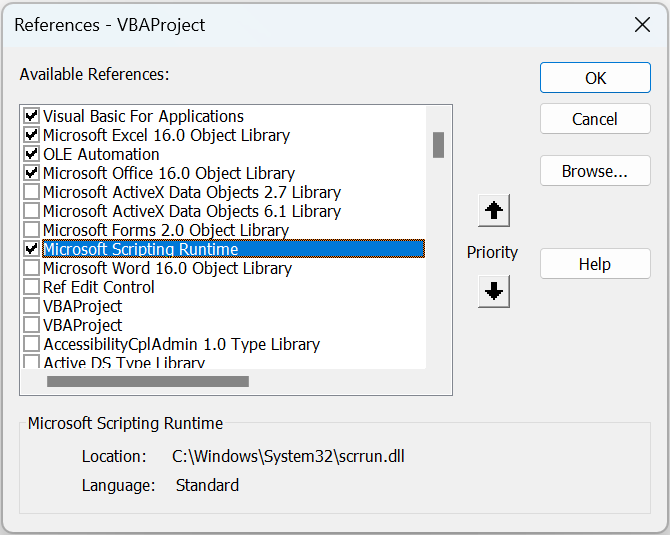Click the horizontal scrollbar thumb below list
The width and height of the screenshot is (670, 535).
pos(148,381)
